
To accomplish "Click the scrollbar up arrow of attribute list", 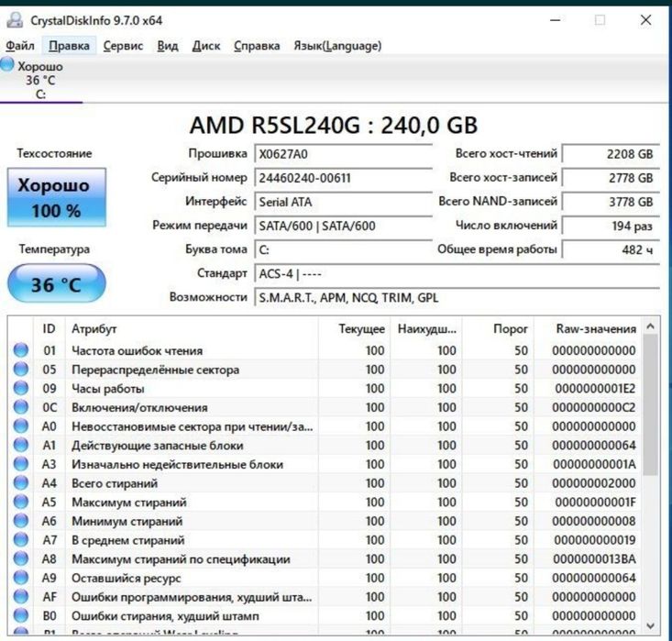I will click(x=650, y=326).
